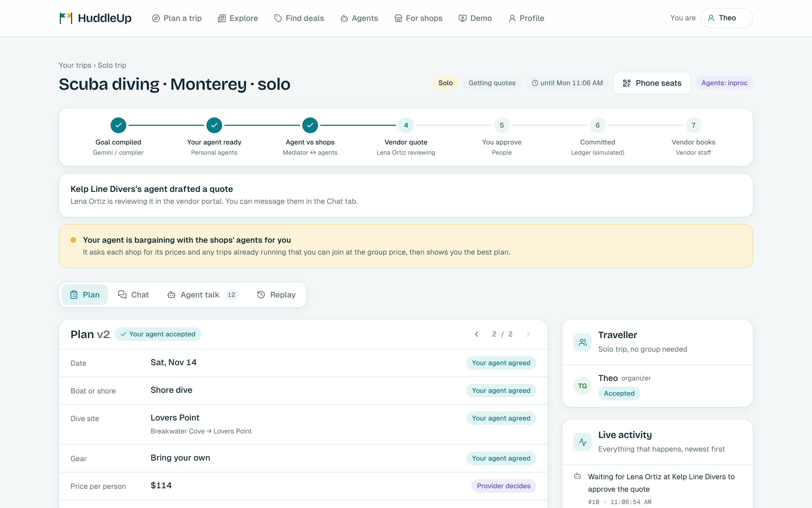Image resolution: width=812 pixels, height=508 pixels.
Task: Click the Traveller people icon
Action: (x=582, y=342)
